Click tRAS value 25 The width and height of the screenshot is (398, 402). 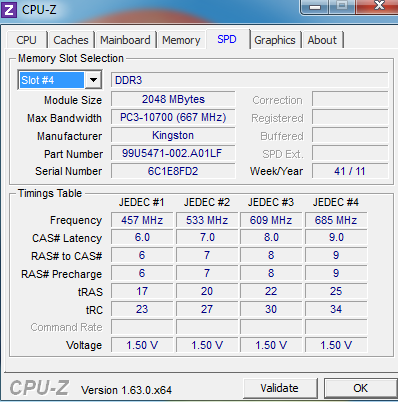coord(336,291)
